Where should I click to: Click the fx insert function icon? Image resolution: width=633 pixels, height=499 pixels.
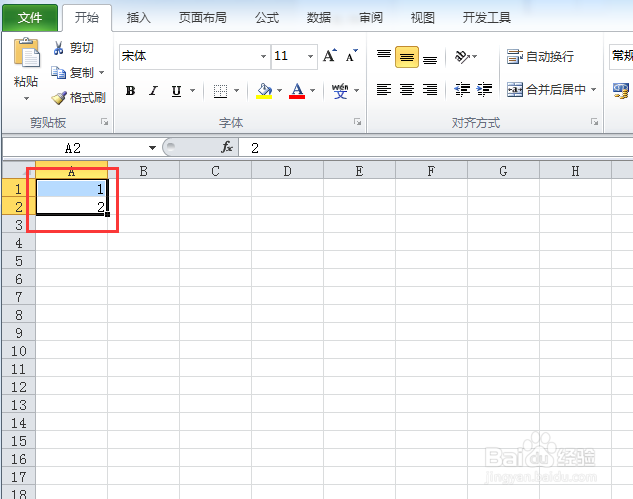pos(227,147)
